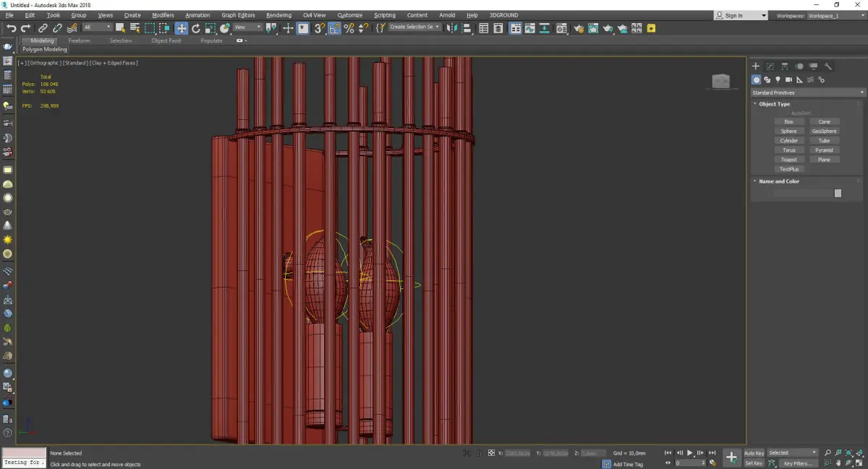
Task: Click the Torus primitive button
Action: pos(788,150)
